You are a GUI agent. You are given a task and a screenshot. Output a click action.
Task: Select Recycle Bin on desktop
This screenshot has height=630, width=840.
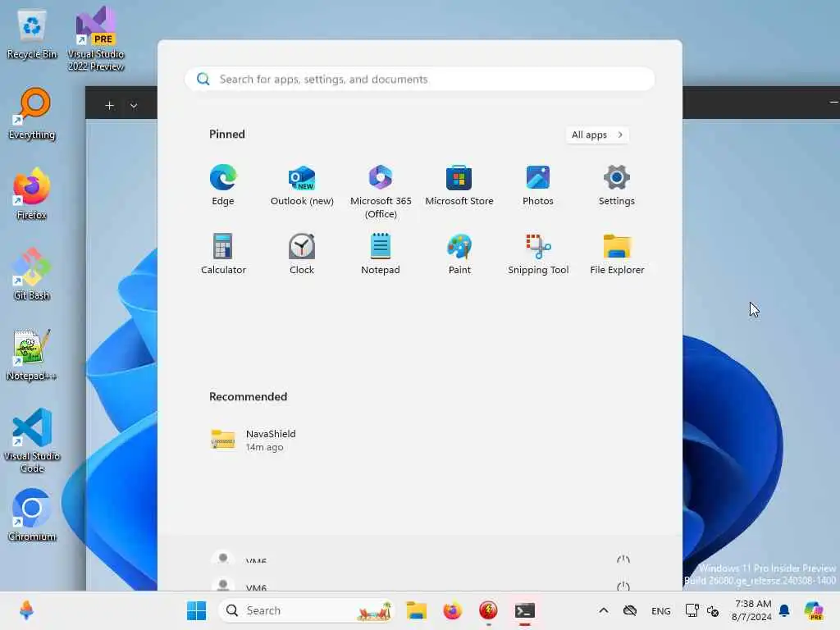pyautogui.click(x=32, y=34)
